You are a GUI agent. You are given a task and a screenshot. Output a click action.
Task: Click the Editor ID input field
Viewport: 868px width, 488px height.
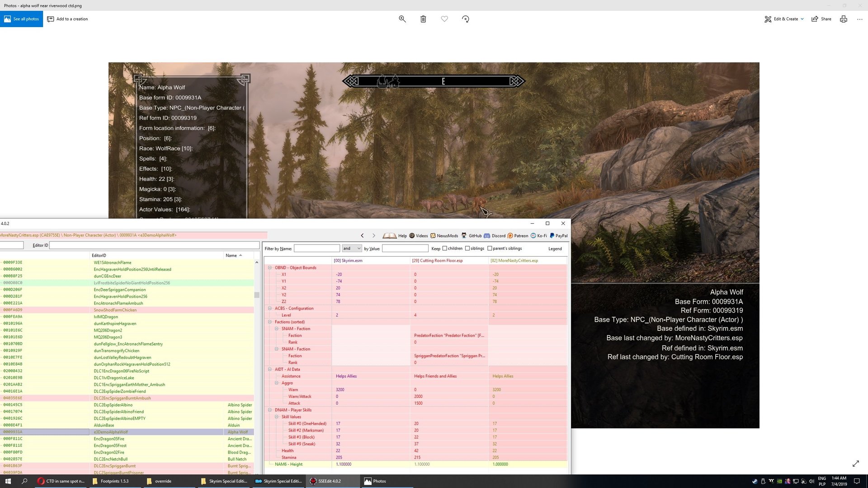click(154, 245)
